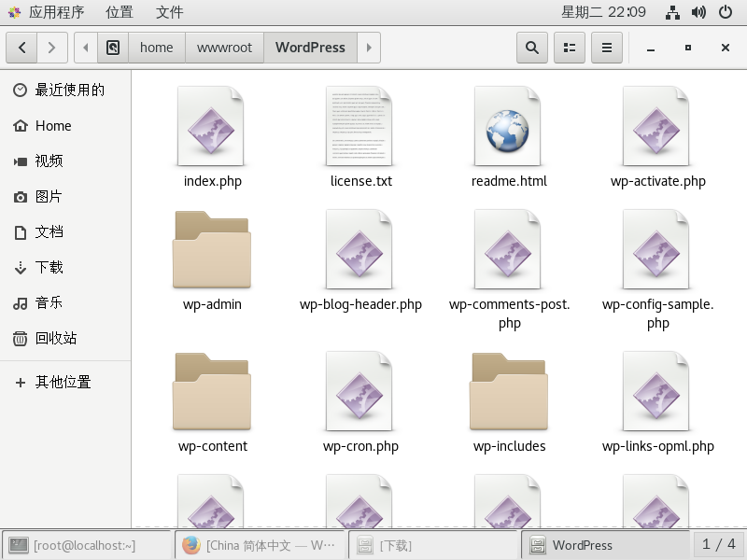Screen dimensions: 747x560
Task: Switch to the root@localhost terminal taskbar window
Action: click(87, 545)
